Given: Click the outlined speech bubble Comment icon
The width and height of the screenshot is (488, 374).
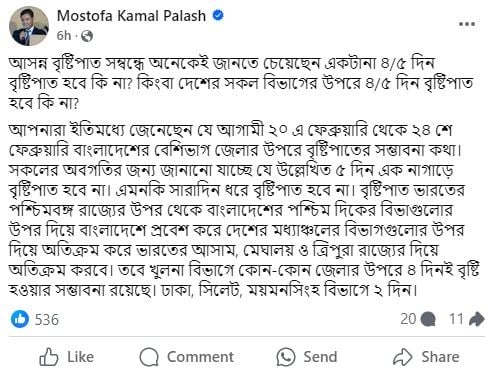Looking at the screenshot, I should 149,357.
